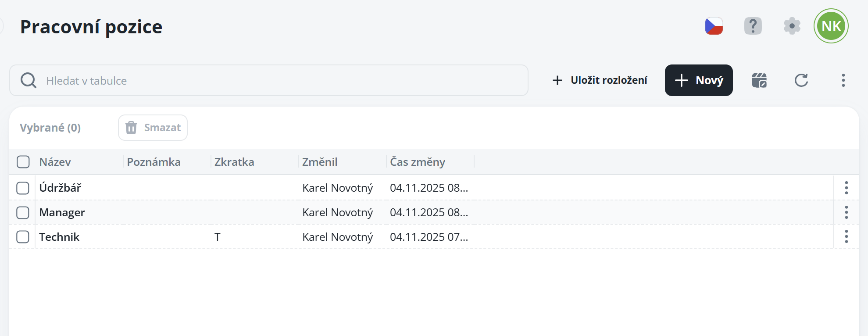Viewport: 868px width, 336px height.
Task: Open the Czech flag language selector
Action: [714, 26]
